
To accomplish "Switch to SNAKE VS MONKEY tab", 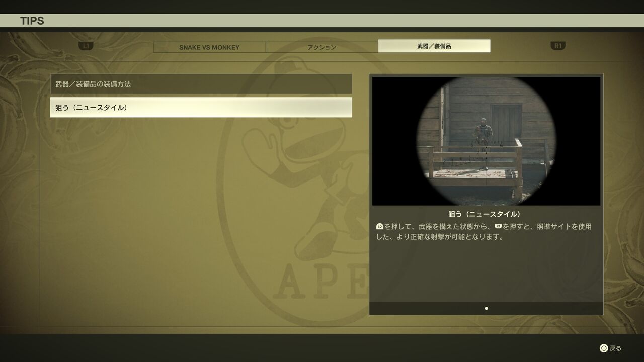I will point(209,47).
